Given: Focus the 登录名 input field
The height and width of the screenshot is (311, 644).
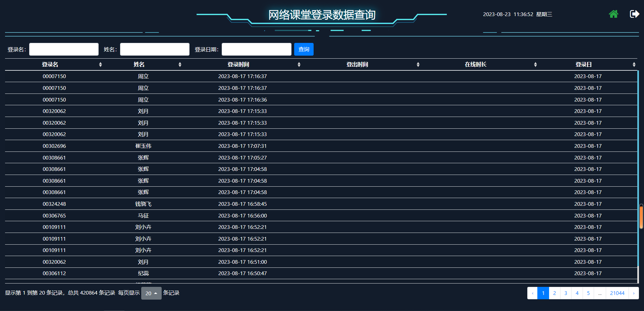Looking at the screenshot, I should click(64, 49).
